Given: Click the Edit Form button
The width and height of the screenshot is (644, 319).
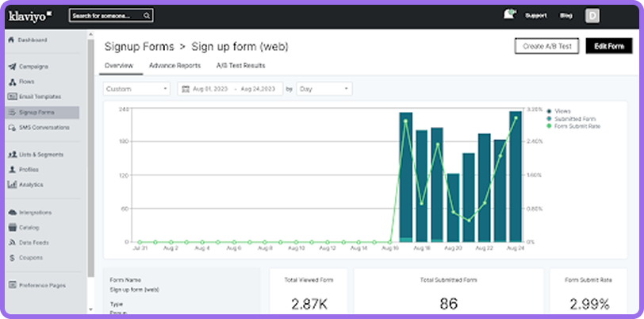Looking at the screenshot, I should (609, 46).
